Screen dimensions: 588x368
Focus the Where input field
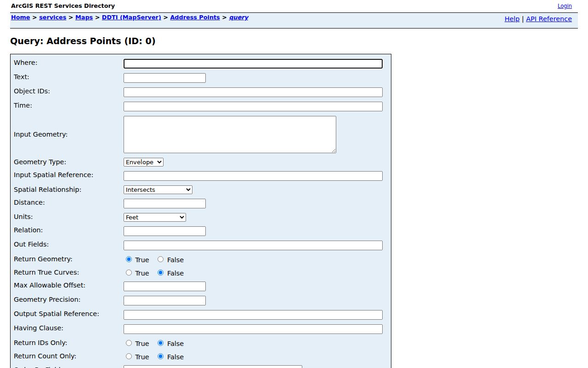coord(253,64)
